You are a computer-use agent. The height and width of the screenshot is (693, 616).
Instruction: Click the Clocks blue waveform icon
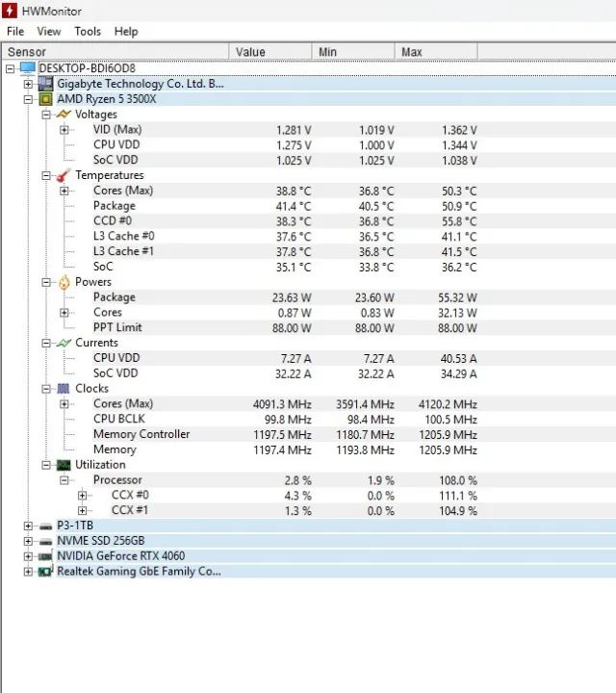(x=64, y=389)
